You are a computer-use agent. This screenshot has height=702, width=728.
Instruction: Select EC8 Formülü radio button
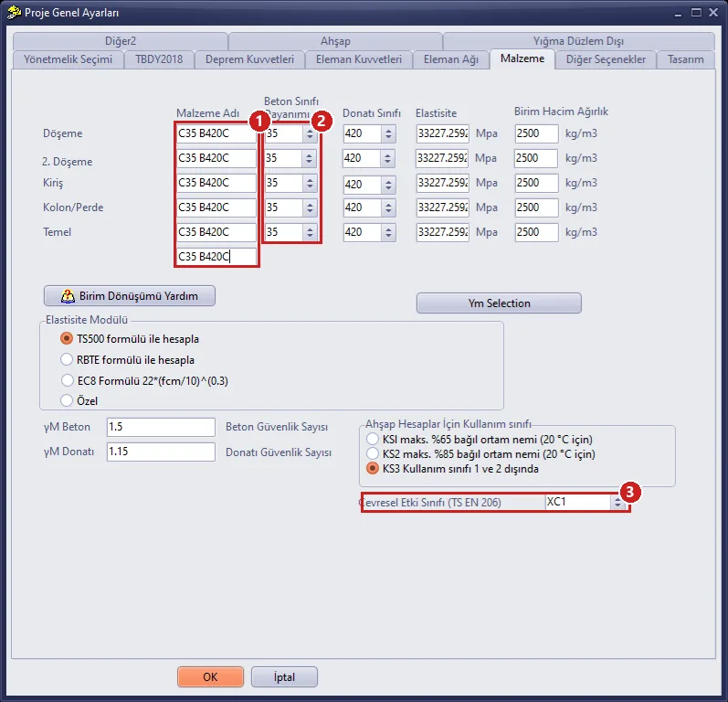click(67, 380)
